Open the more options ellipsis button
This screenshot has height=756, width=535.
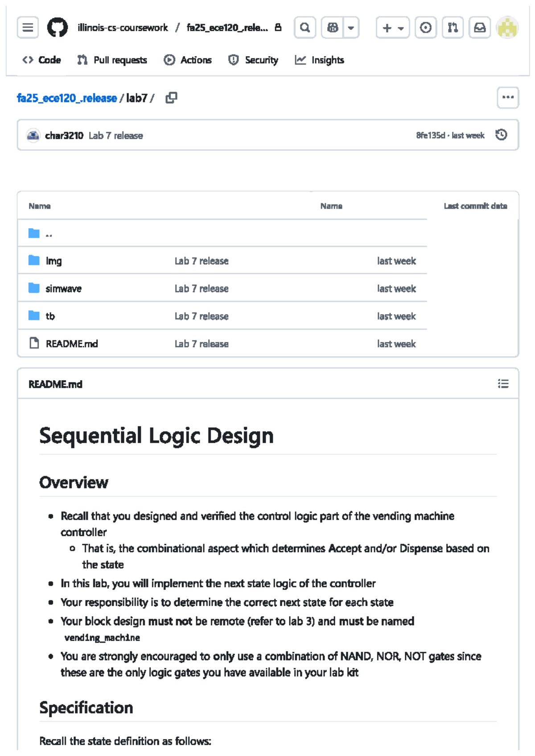(508, 97)
